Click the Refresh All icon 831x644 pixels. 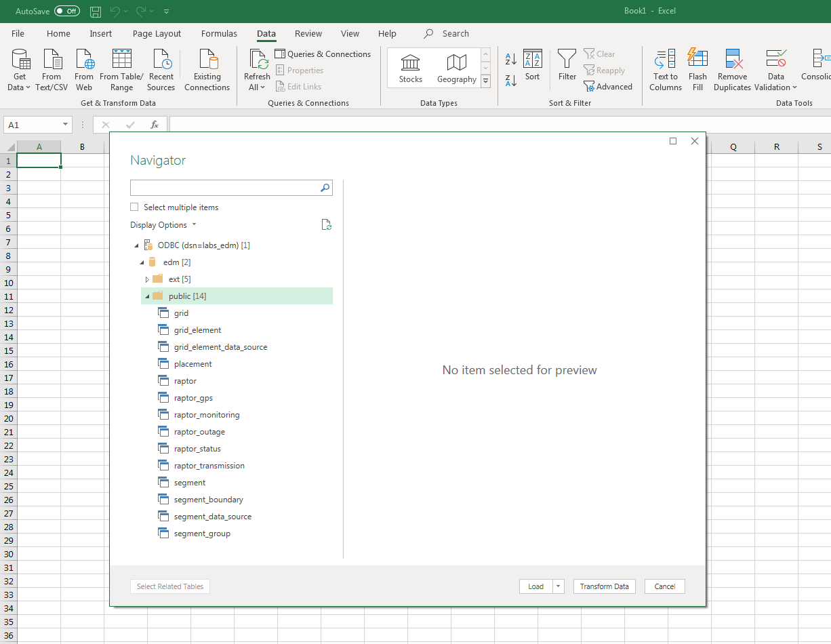click(258, 60)
